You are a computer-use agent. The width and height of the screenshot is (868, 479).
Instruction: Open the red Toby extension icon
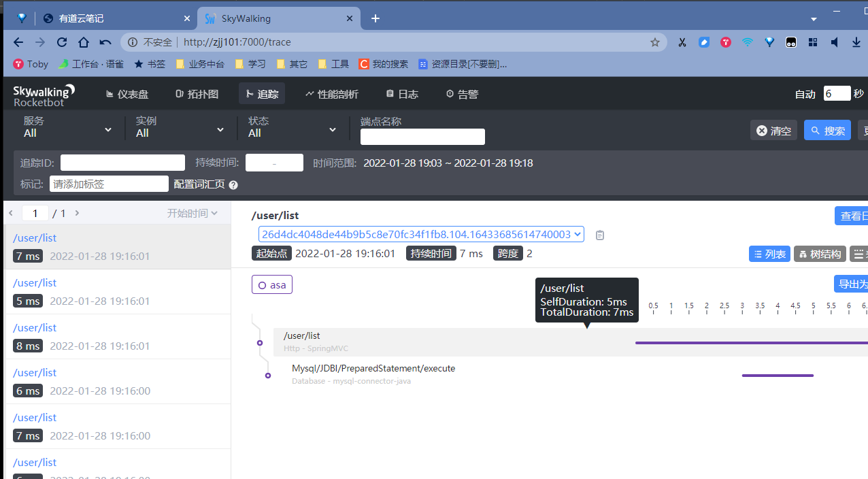click(x=726, y=42)
